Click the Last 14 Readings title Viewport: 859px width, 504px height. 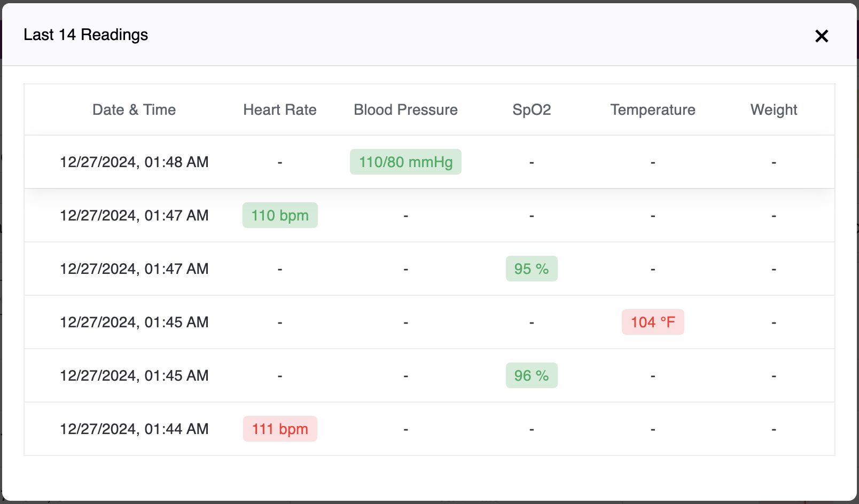tap(86, 35)
